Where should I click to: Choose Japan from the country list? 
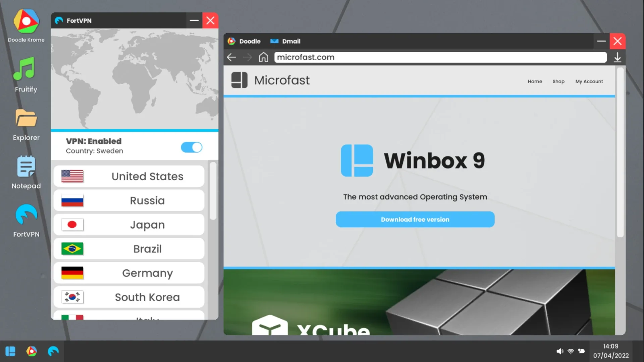click(129, 225)
